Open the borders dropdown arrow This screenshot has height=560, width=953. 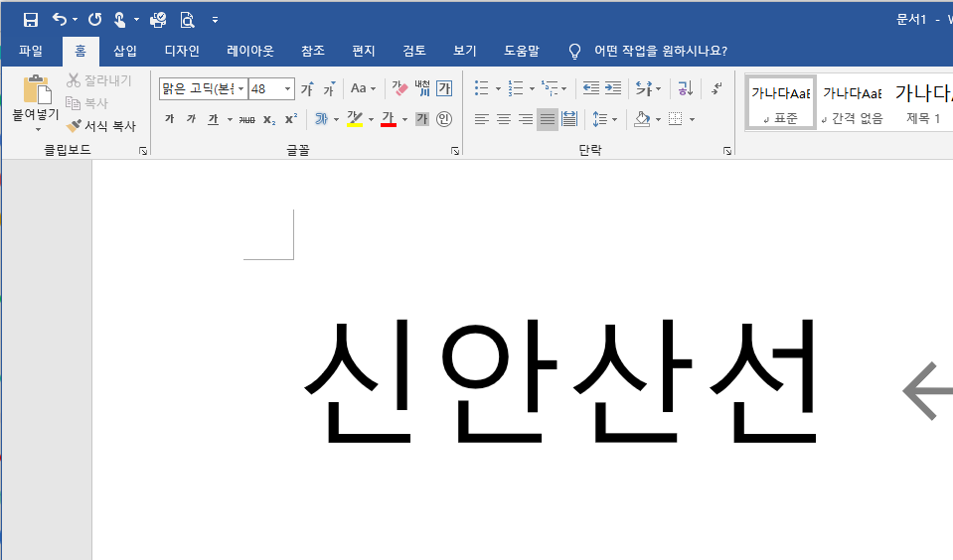(693, 120)
